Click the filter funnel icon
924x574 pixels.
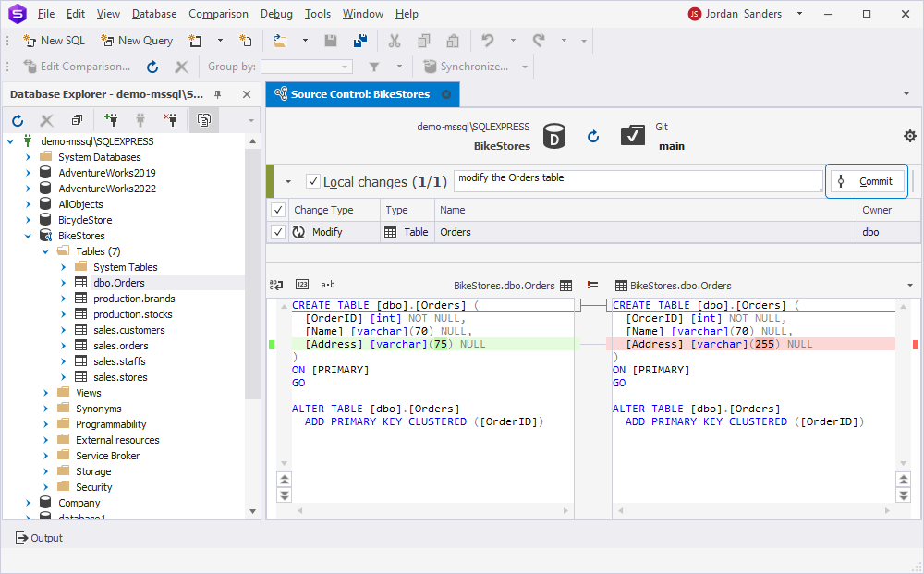tap(373, 67)
